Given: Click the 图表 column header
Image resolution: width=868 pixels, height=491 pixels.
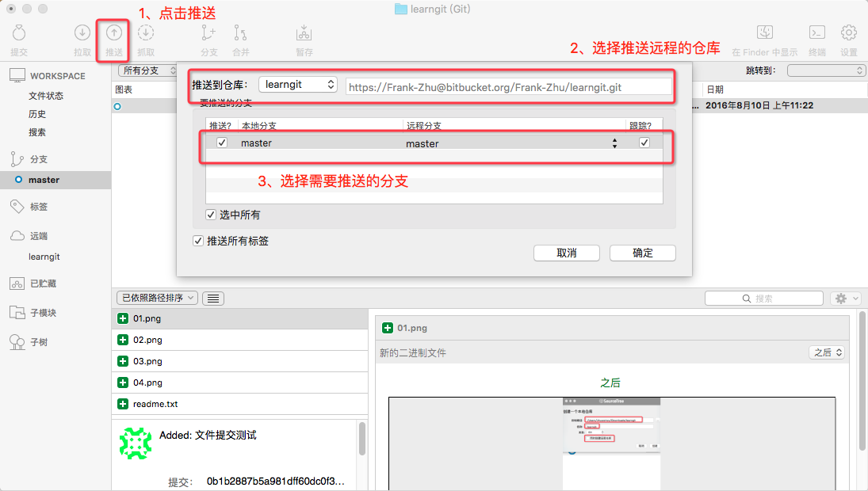Looking at the screenshot, I should coord(124,89).
